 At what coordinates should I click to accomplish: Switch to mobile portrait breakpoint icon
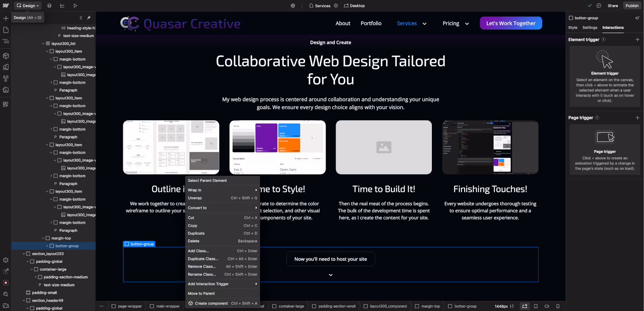coord(558,306)
